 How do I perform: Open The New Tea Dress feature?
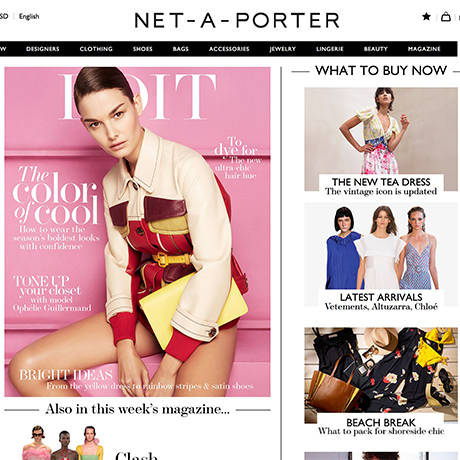pos(381,139)
